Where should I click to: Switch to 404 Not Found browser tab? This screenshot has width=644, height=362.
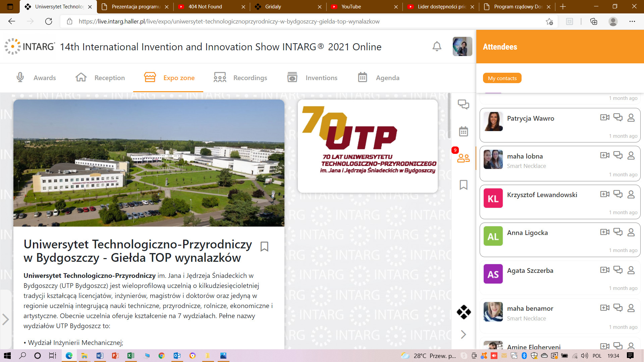coord(212,7)
